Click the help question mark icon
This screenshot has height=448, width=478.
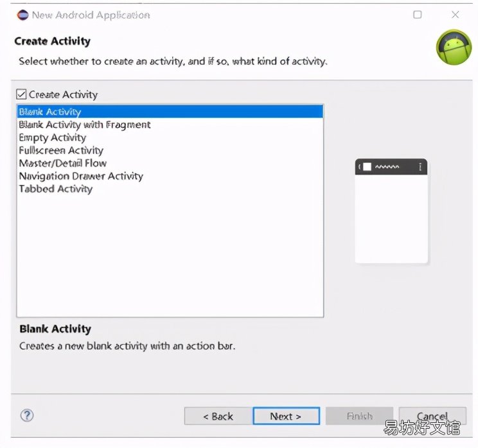click(27, 415)
